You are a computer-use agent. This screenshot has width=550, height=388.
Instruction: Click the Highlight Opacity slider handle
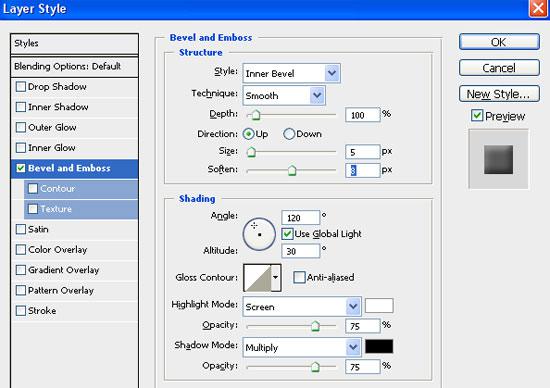click(x=315, y=326)
